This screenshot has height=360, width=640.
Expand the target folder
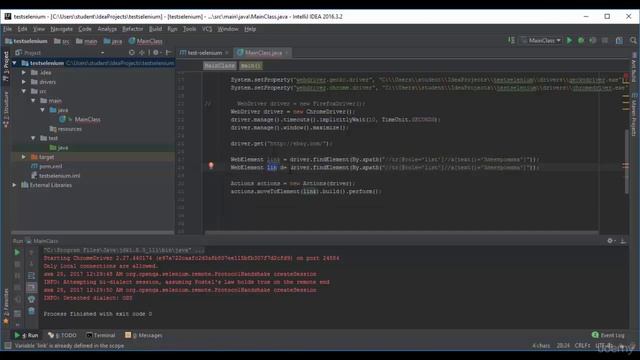[x=24, y=157]
